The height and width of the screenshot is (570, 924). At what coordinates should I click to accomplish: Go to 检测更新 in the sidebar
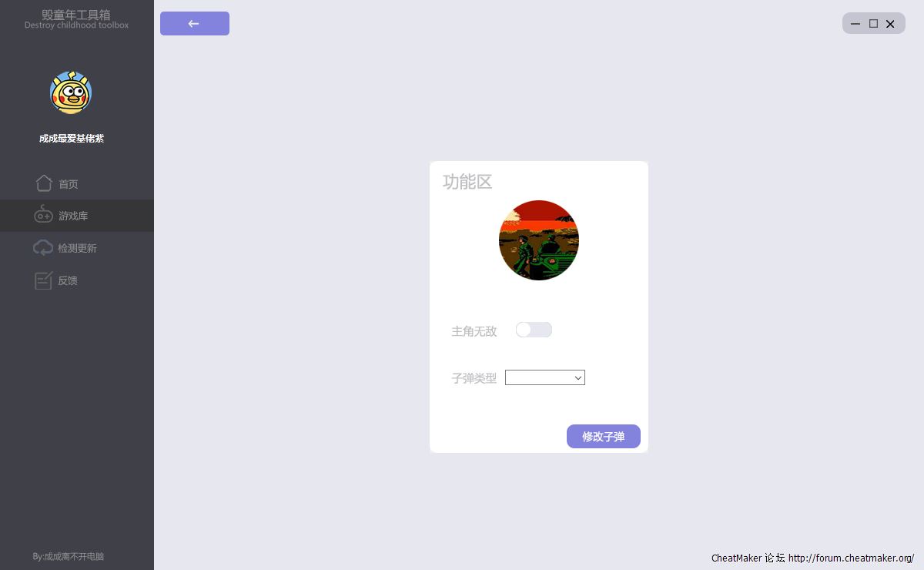coord(77,248)
